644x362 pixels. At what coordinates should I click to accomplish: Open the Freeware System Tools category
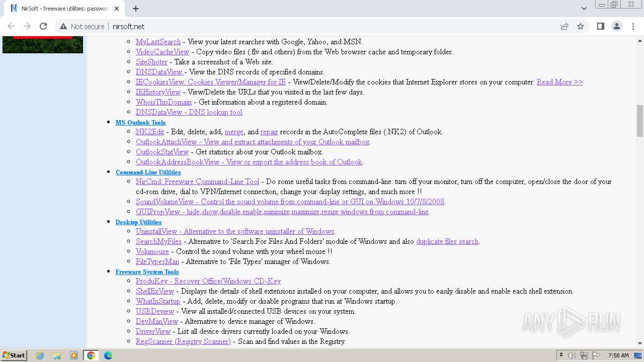[x=147, y=271]
